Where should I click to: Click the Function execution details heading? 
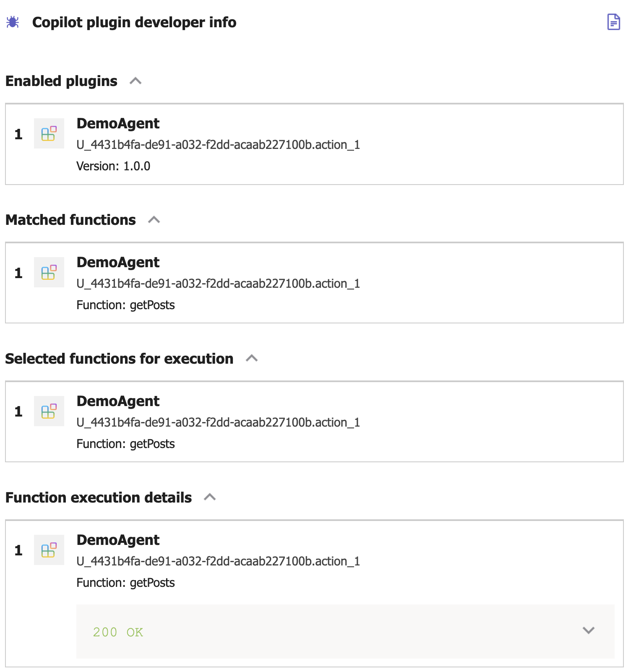pyautogui.click(x=99, y=497)
